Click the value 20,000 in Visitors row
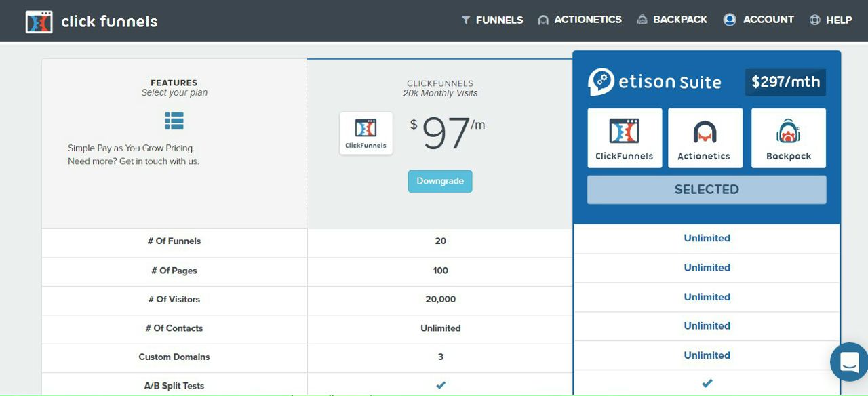 (x=441, y=299)
